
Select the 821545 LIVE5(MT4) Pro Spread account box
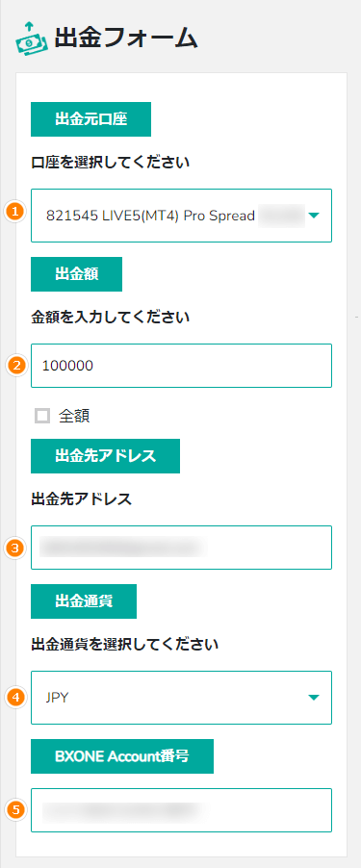tap(182, 216)
